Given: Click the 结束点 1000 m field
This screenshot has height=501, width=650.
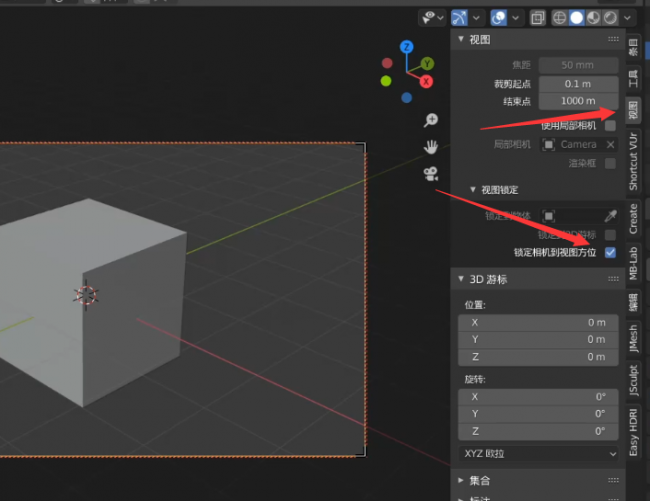Looking at the screenshot, I should (578, 101).
